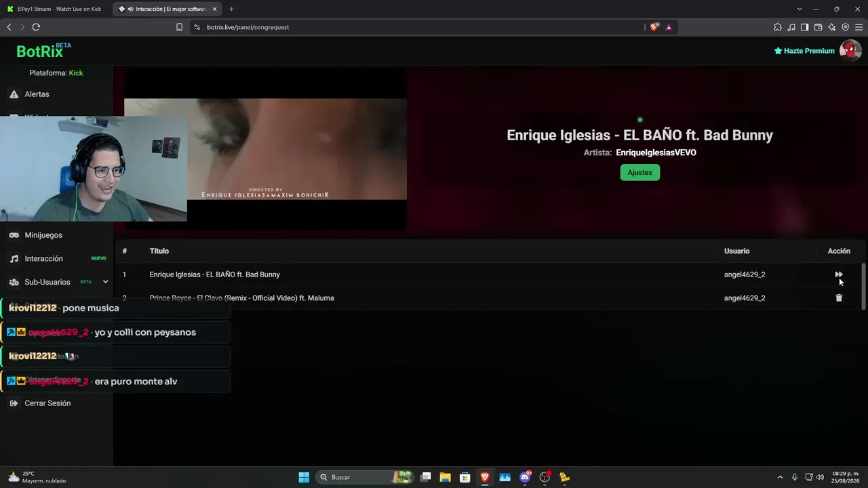This screenshot has height=488, width=868.
Task: Close the Interacción browser tab
Action: click(215, 9)
